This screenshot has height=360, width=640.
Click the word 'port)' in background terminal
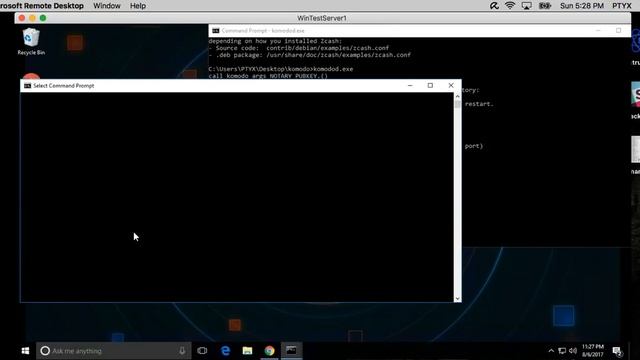(x=473, y=146)
